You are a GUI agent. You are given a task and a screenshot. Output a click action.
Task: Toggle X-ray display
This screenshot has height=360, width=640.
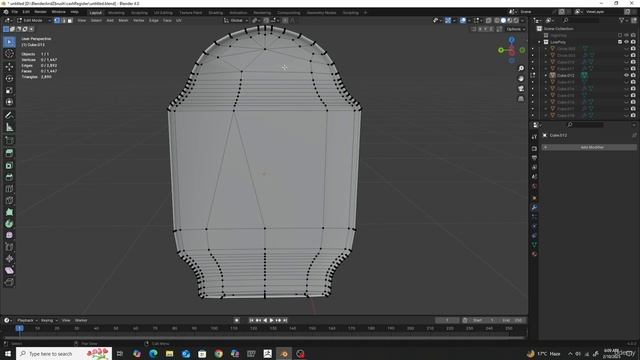click(x=489, y=20)
